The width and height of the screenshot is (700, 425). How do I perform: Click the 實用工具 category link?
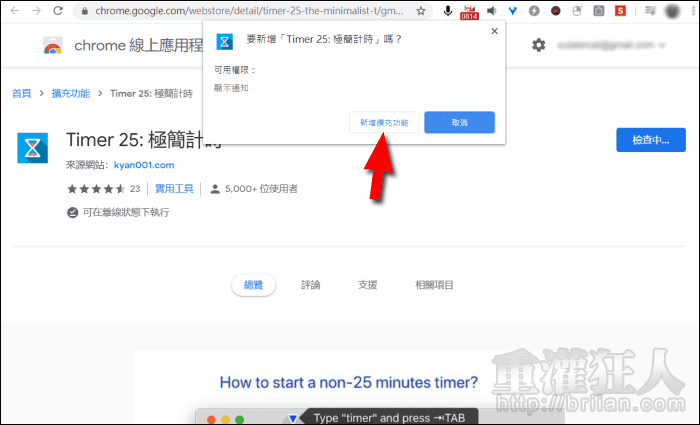point(174,188)
